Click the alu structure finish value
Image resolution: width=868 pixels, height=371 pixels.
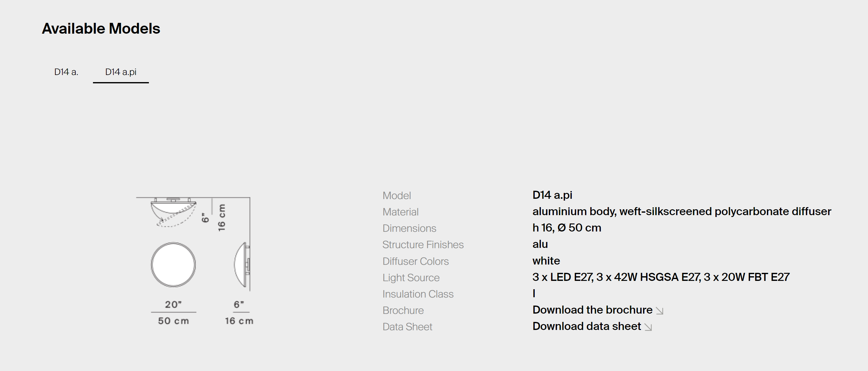click(x=540, y=244)
